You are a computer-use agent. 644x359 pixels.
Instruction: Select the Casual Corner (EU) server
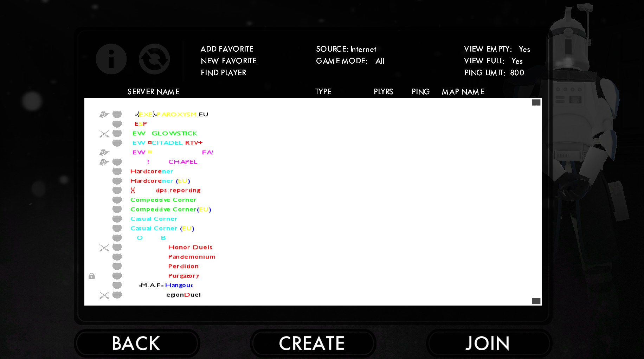tap(162, 229)
